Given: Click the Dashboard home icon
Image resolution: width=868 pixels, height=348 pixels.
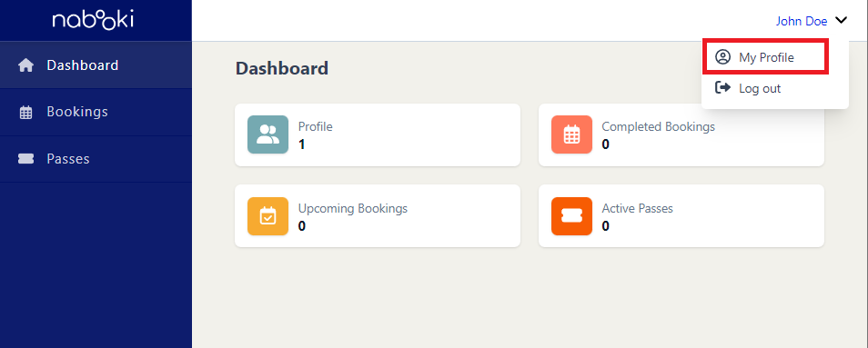Looking at the screenshot, I should tap(26, 65).
